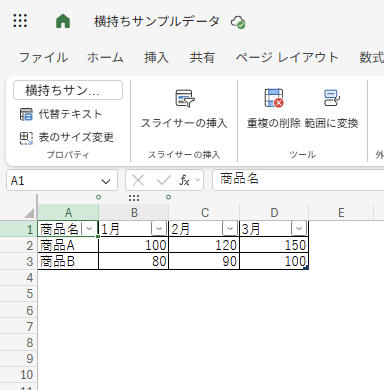Viewport: 384px width, 390px height.
Task: Click the 1月 header cell
Action: [x=134, y=229]
